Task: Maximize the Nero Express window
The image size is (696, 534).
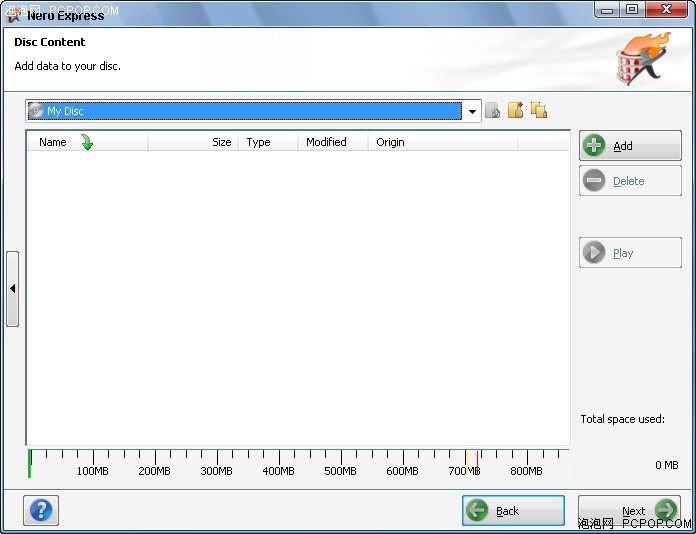Action: click(x=632, y=10)
